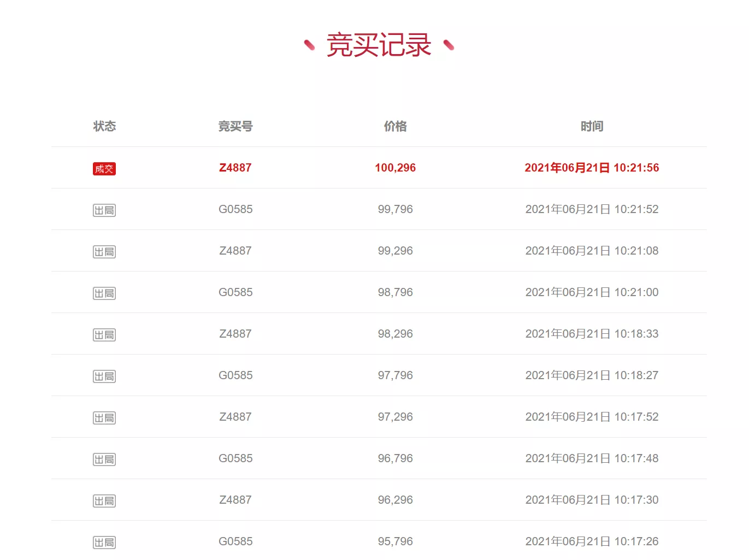Click the price 95,796
Screen dimensions: 749x560
tap(396, 541)
